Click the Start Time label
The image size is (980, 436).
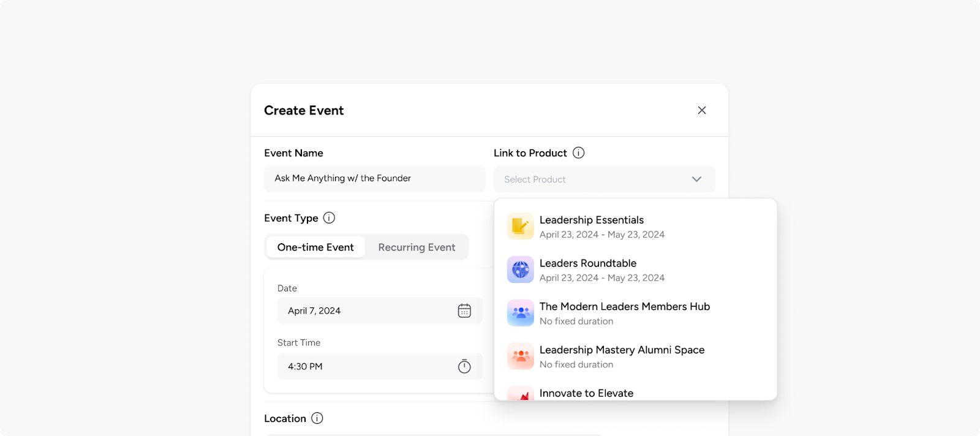point(299,343)
